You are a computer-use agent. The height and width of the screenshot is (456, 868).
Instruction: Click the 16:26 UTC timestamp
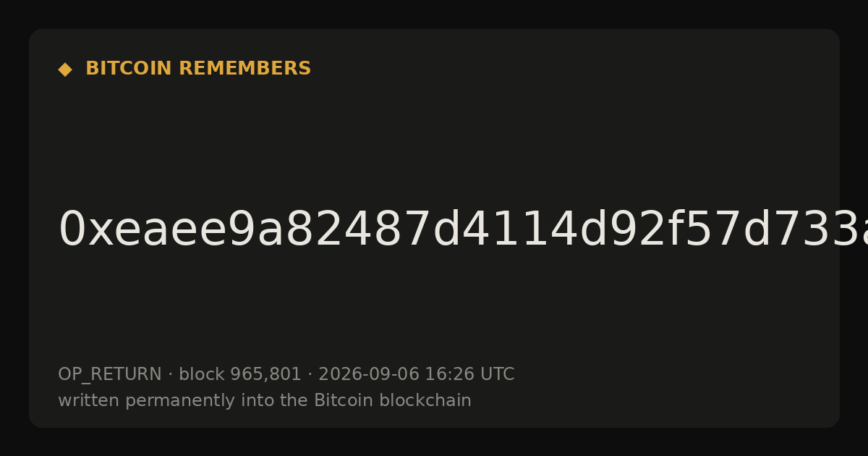coord(469,375)
